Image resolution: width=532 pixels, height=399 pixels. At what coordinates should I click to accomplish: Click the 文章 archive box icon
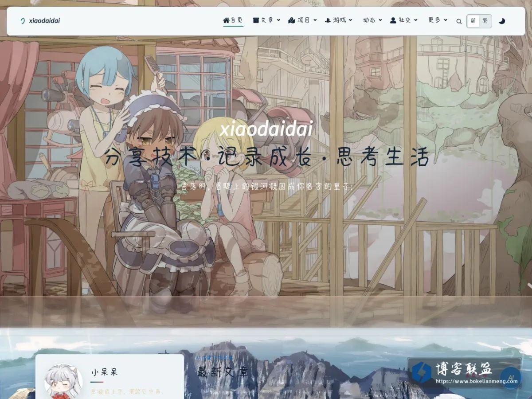(x=256, y=20)
